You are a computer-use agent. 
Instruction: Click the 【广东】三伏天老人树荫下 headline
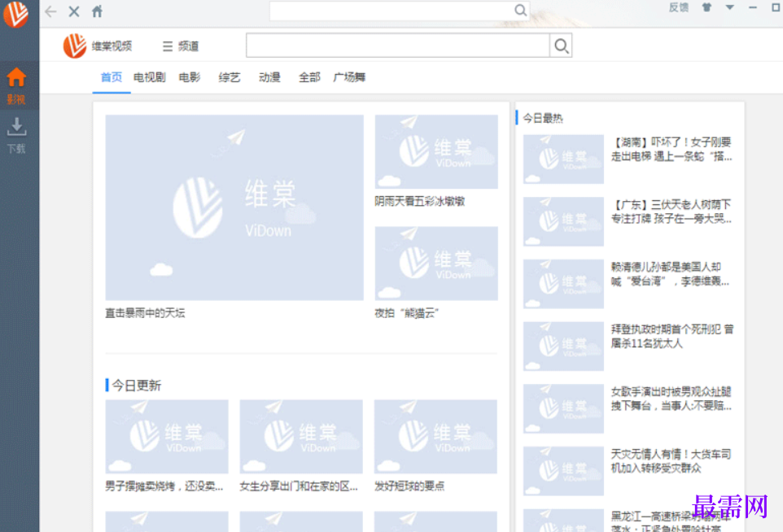671,211
